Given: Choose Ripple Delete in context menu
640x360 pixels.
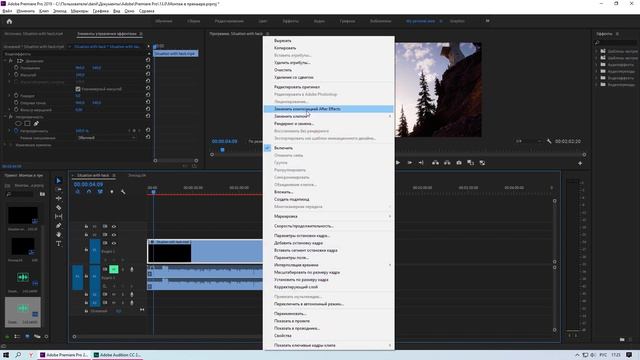Looking at the screenshot, I should coord(329,77).
